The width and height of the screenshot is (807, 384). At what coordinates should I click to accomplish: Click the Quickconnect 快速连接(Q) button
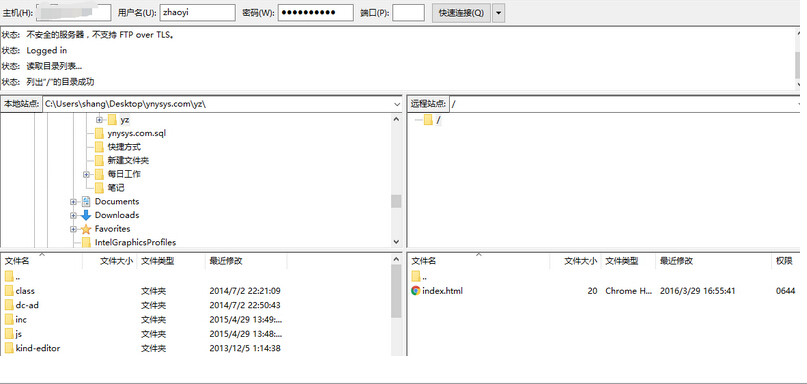click(461, 13)
